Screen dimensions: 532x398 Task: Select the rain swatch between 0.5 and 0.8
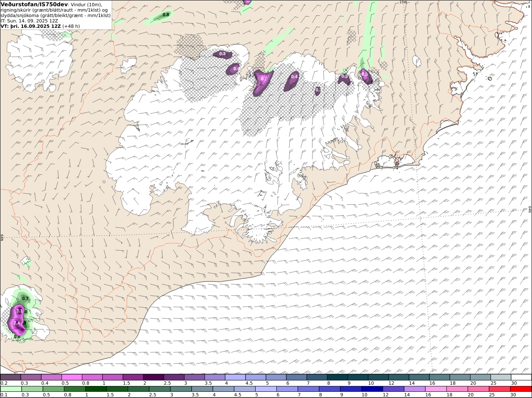coord(53,389)
